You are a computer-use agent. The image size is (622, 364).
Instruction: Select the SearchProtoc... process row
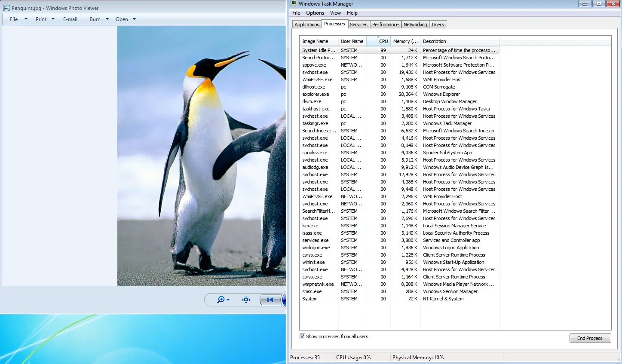click(399, 58)
